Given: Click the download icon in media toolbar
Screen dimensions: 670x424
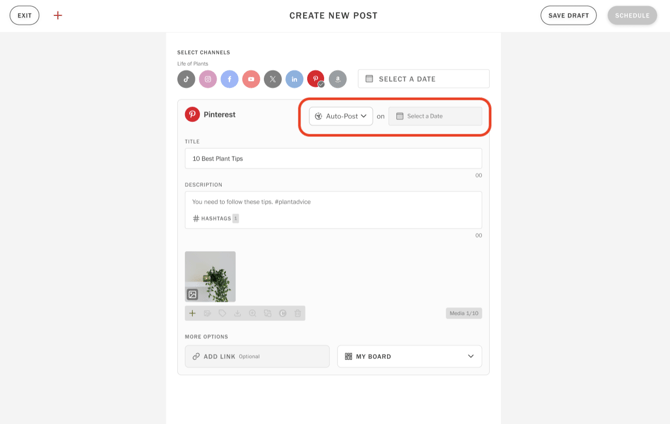Looking at the screenshot, I should (238, 313).
